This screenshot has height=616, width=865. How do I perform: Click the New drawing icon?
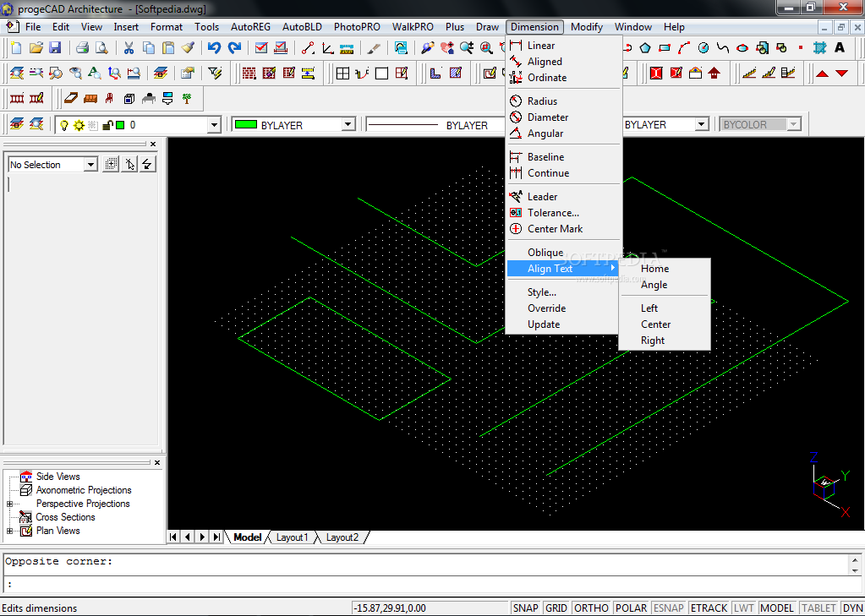(x=16, y=48)
